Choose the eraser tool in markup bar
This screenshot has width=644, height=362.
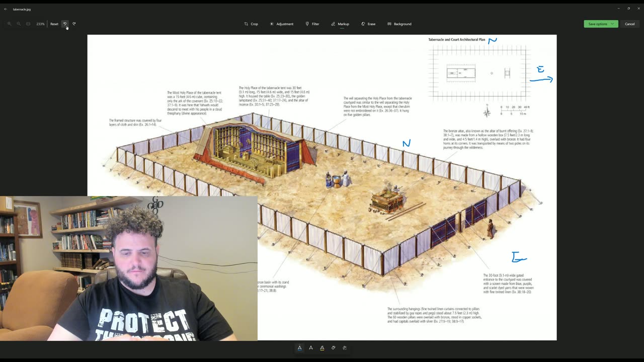(333, 347)
